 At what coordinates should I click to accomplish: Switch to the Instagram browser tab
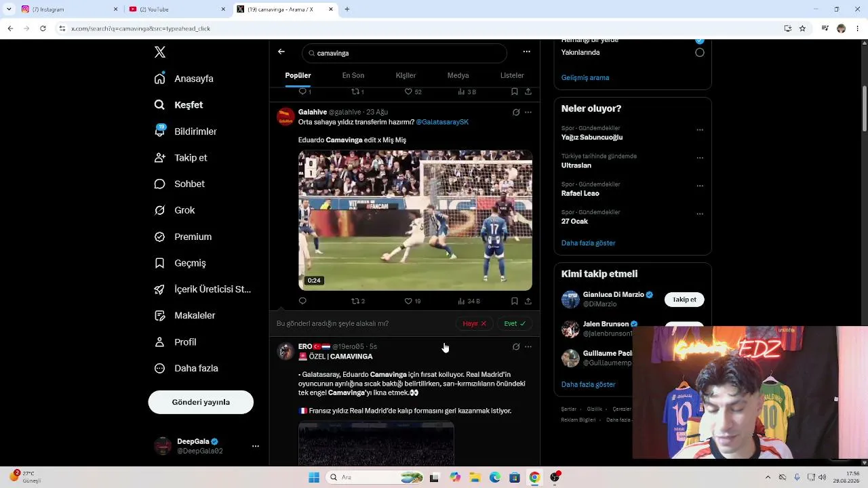(68, 9)
